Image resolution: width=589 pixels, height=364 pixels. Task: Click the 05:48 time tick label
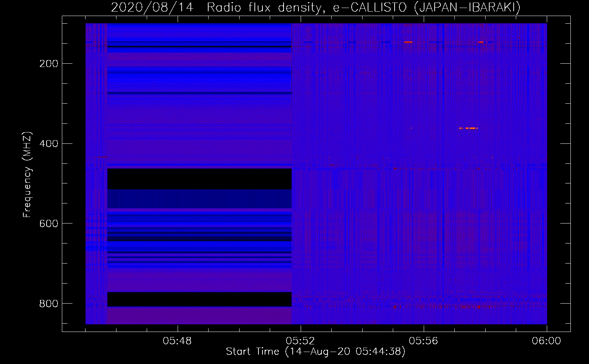click(x=177, y=341)
